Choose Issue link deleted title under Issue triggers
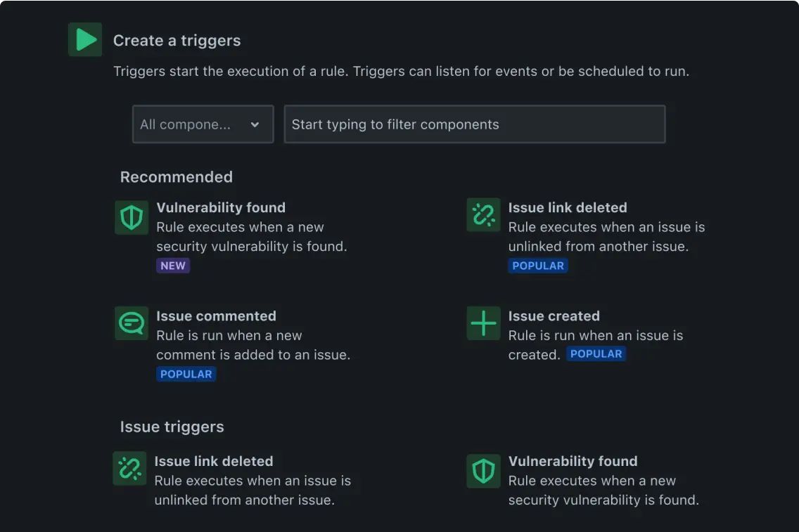 pyautogui.click(x=214, y=461)
